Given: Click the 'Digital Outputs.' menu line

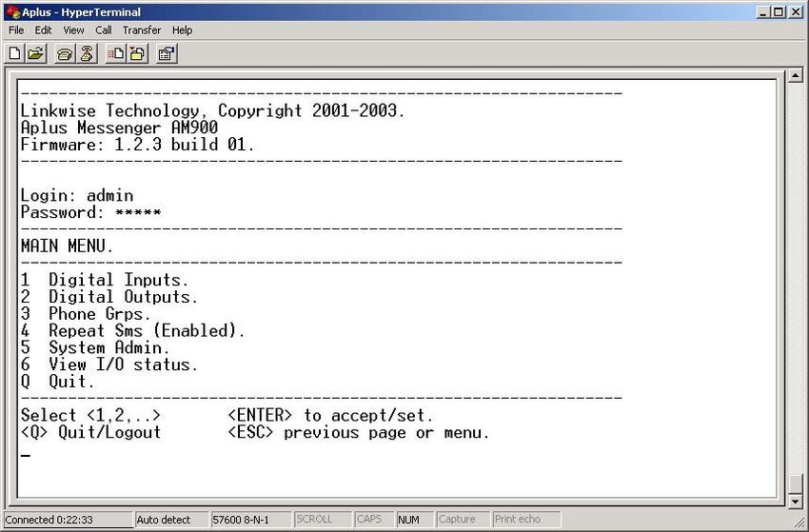Looking at the screenshot, I should click(109, 297).
